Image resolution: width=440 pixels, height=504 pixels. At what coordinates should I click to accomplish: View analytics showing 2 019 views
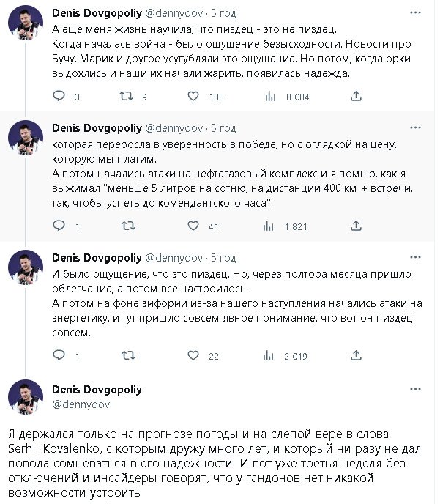[x=269, y=356]
